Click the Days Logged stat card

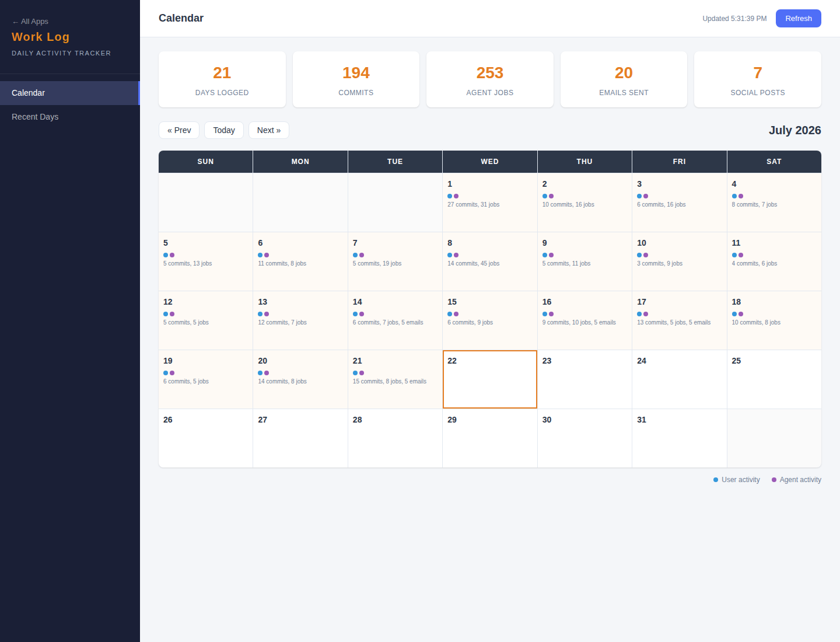click(x=222, y=79)
